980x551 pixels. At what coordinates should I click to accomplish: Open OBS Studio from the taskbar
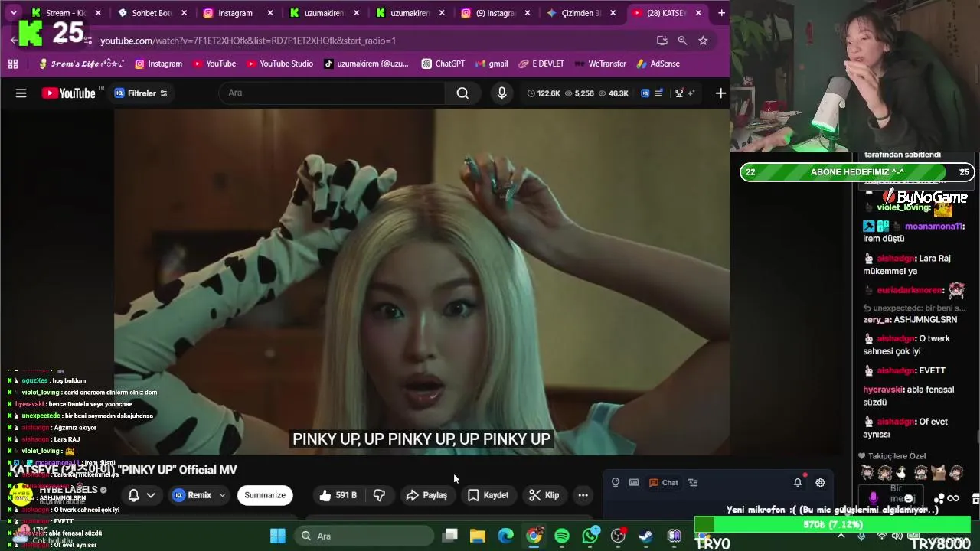618,536
